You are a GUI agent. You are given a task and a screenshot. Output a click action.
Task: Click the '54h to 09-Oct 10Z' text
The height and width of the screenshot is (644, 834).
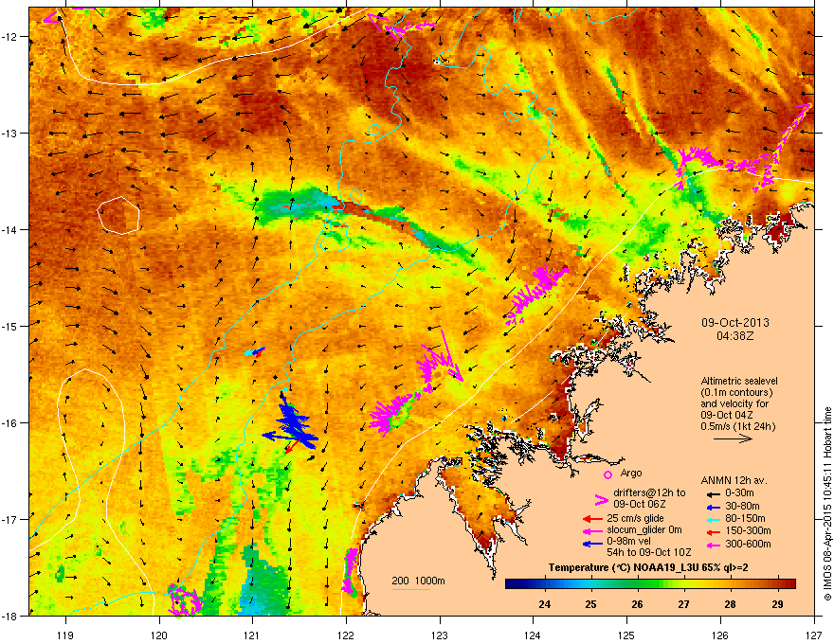(649, 552)
